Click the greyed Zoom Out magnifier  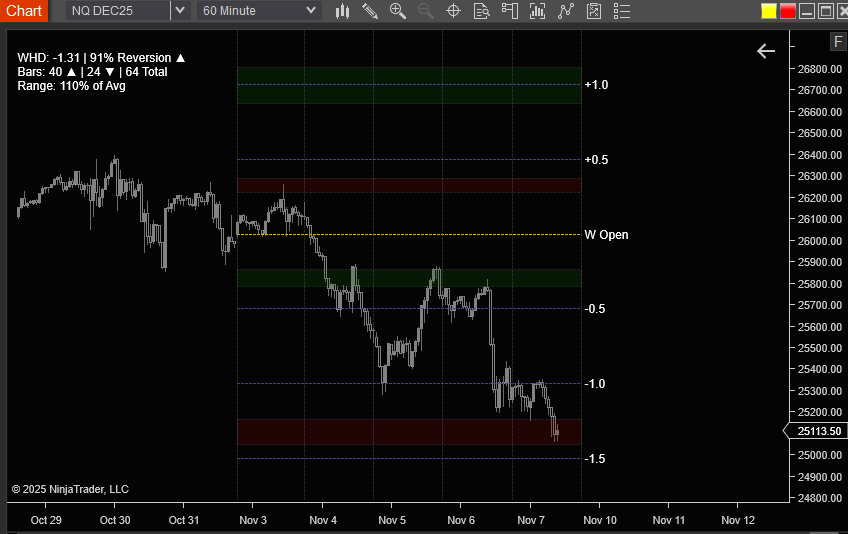[426, 11]
